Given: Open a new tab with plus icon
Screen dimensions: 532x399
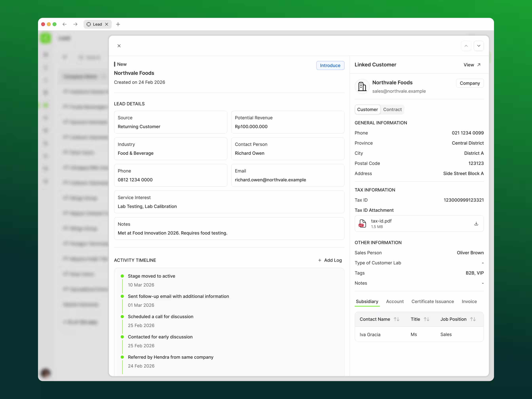Looking at the screenshot, I should [118, 24].
